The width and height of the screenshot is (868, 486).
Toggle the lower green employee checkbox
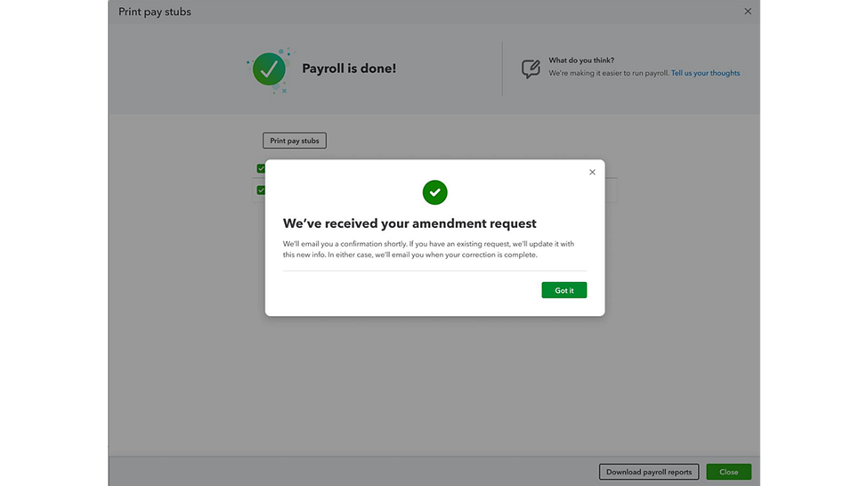point(261,190)
